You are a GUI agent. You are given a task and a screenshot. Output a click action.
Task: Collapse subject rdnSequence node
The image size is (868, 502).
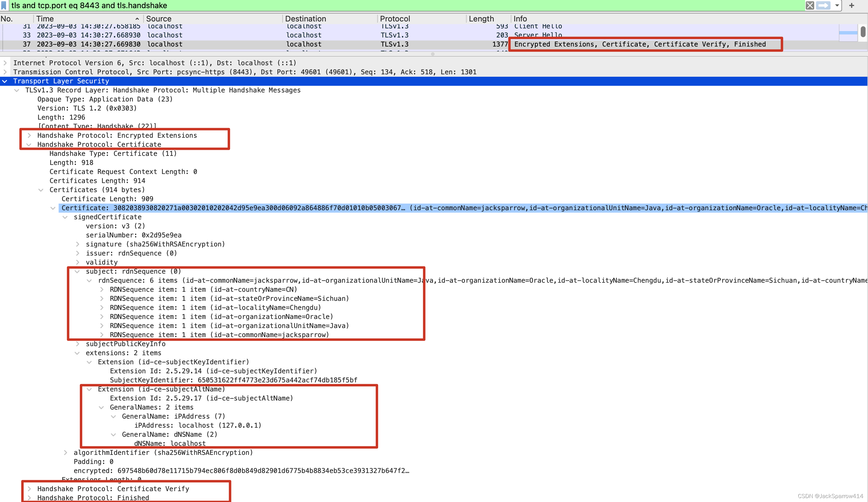[x=77, y=272]
